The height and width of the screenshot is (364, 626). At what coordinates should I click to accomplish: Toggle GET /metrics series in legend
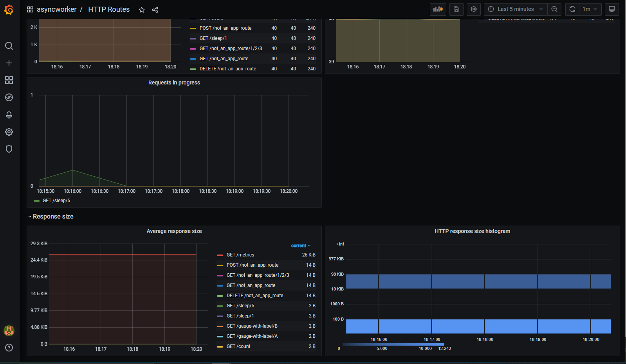pos(240,255)
